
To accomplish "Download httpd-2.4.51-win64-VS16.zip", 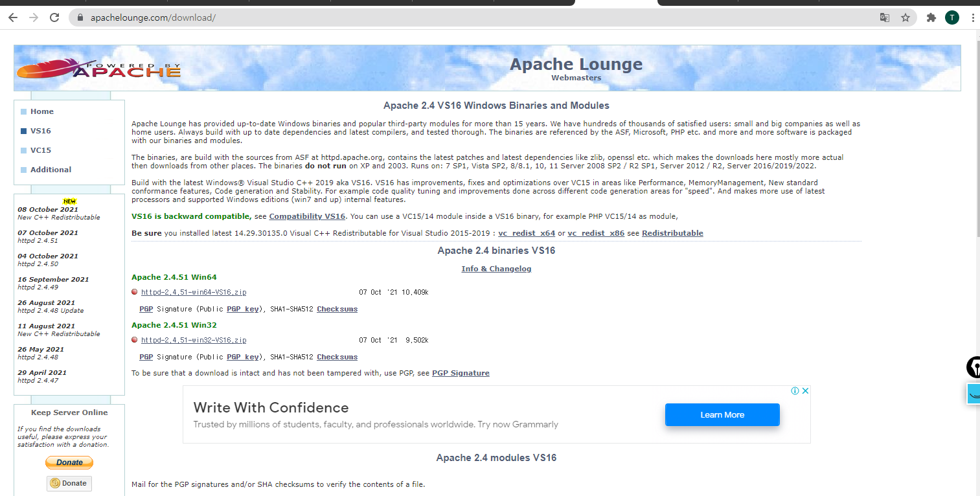I will coord(194,292).
